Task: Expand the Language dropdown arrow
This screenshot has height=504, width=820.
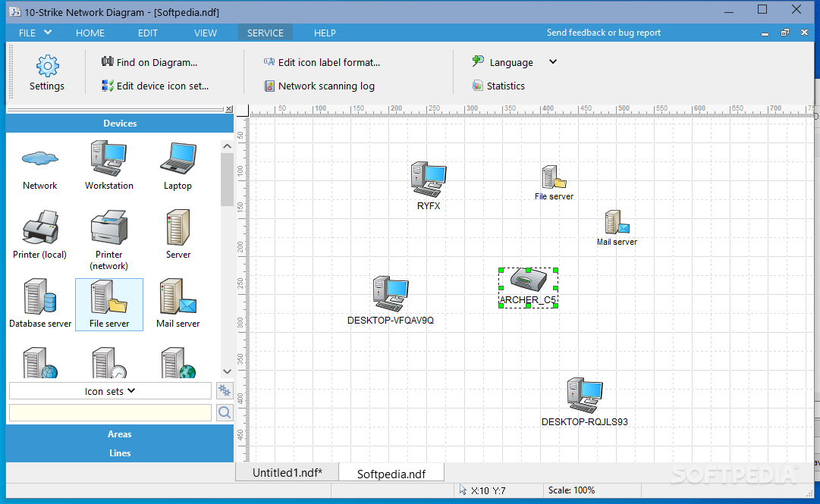Action: point(553,61)
